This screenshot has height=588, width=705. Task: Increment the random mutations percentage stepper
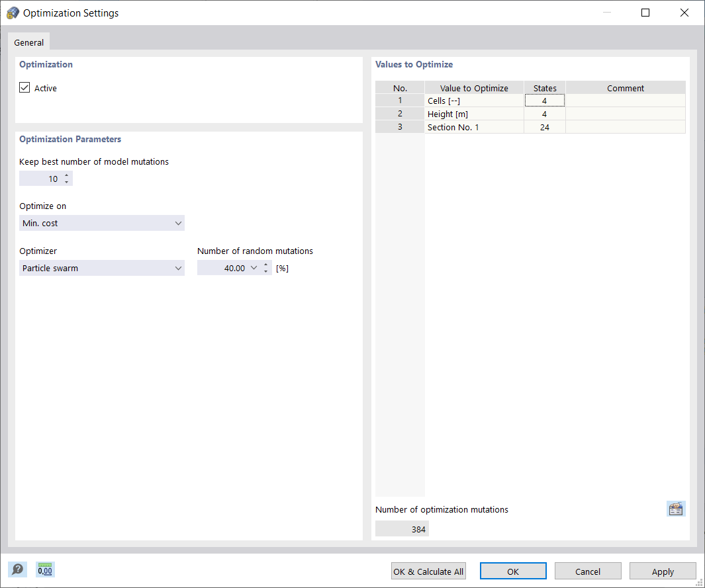265,265
